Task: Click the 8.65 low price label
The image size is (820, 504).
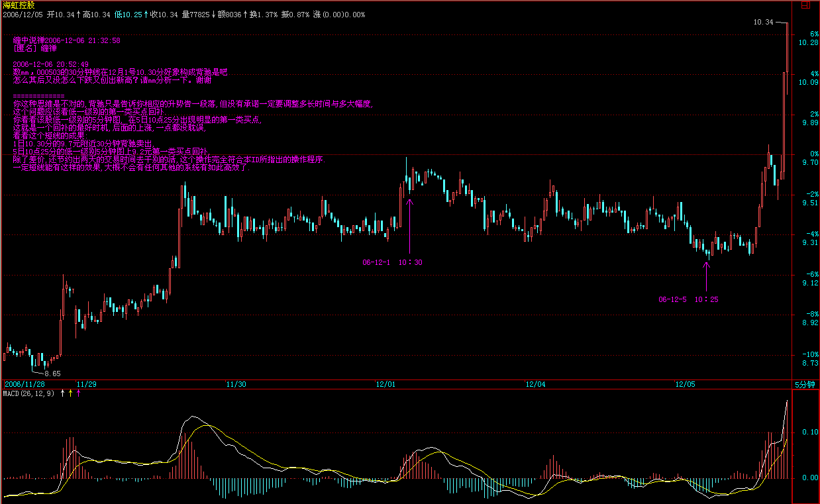Action: click(52, 374)
